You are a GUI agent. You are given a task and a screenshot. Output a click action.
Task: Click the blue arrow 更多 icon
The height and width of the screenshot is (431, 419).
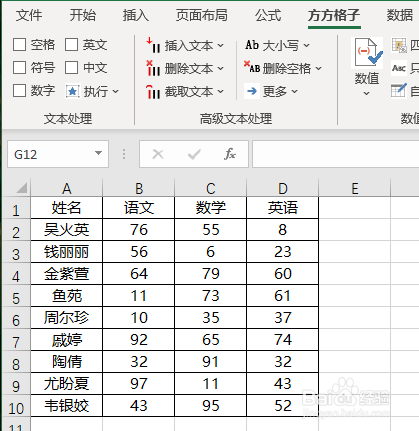(252, 91)
